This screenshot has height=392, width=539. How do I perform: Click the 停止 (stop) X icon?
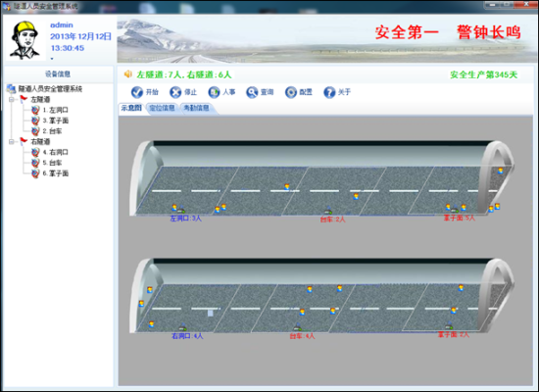[x=175, y=92]
